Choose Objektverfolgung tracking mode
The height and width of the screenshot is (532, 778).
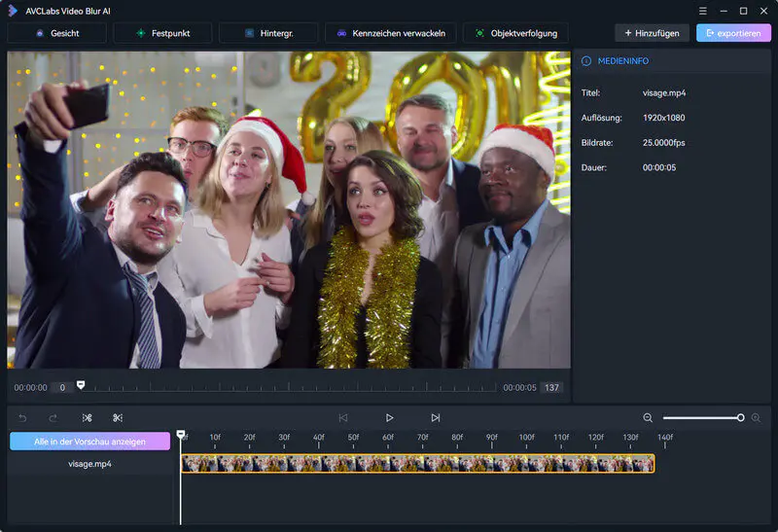click(515, 33)
